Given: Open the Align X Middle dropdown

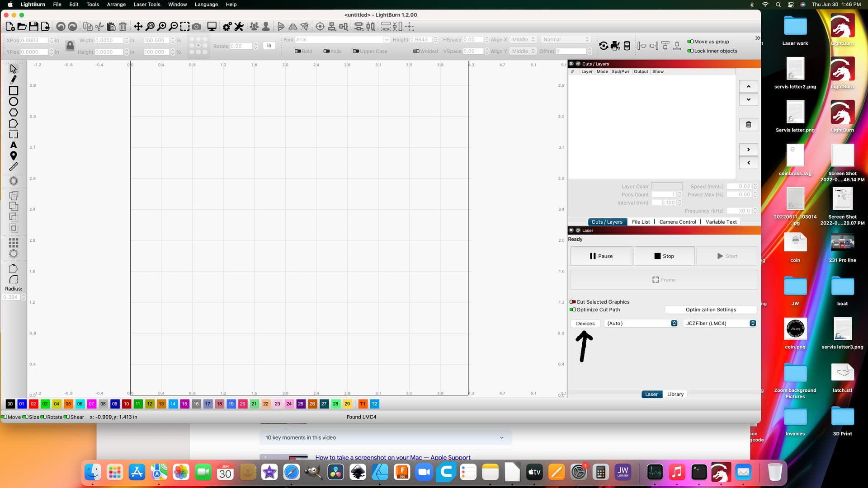Looking at the screenshot, I should tap(523, 40).
